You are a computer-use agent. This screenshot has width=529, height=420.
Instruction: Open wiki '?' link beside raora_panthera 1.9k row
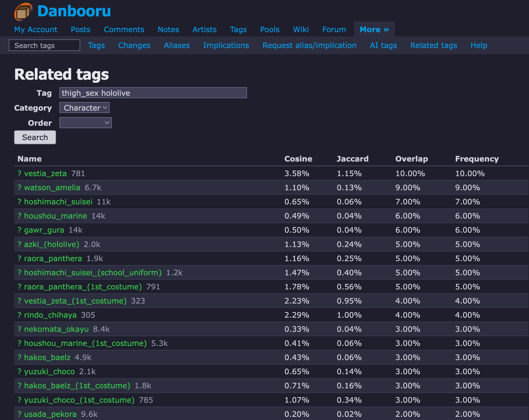20,258
